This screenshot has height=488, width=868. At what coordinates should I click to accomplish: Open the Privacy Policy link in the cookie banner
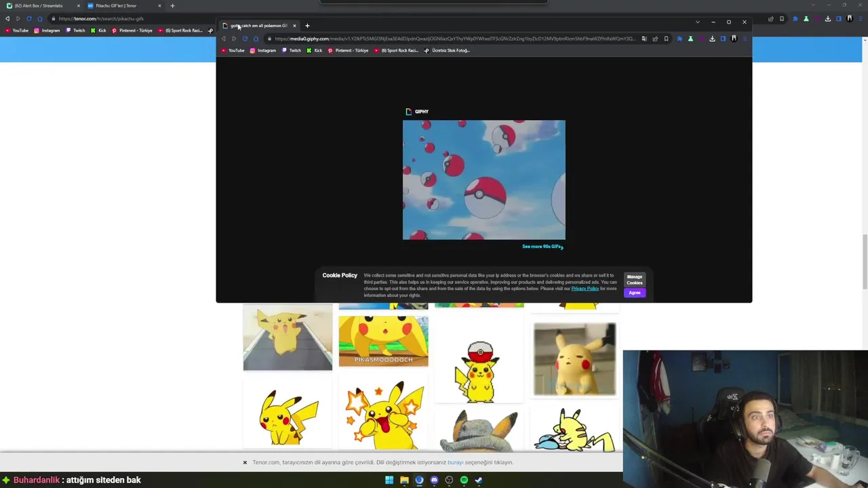pyautogui.click(x=585, y=289)
